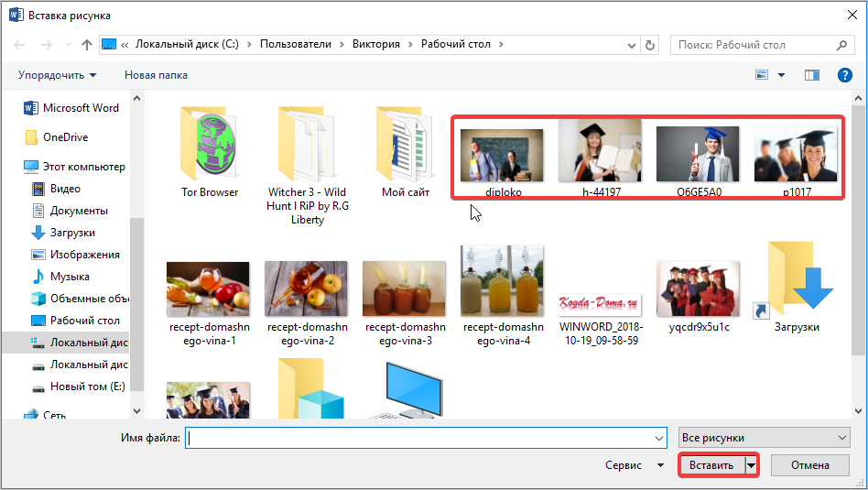Select the Мой сайт folder

click(406, 151)
